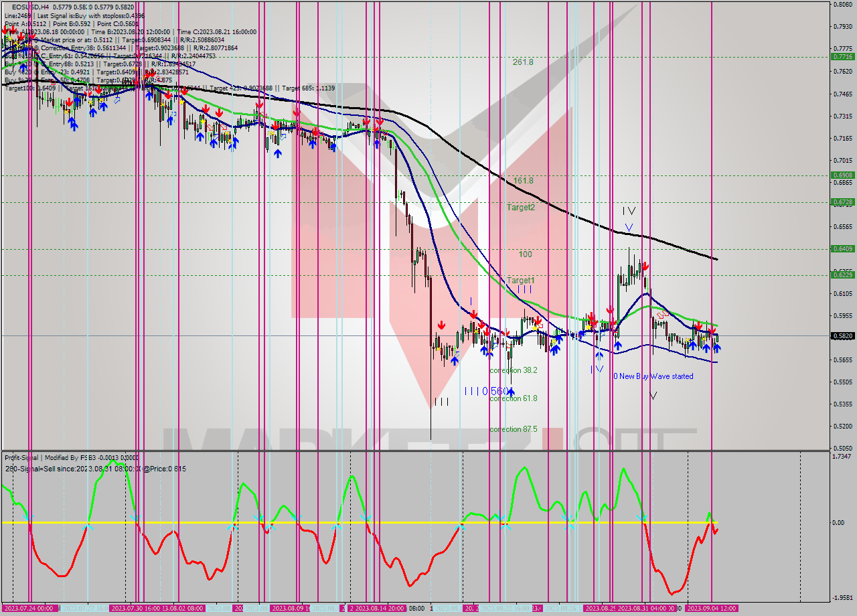Click the 1.7347 oscillator scale value
The image size is (857, 616).
click(x=842, y=456)
